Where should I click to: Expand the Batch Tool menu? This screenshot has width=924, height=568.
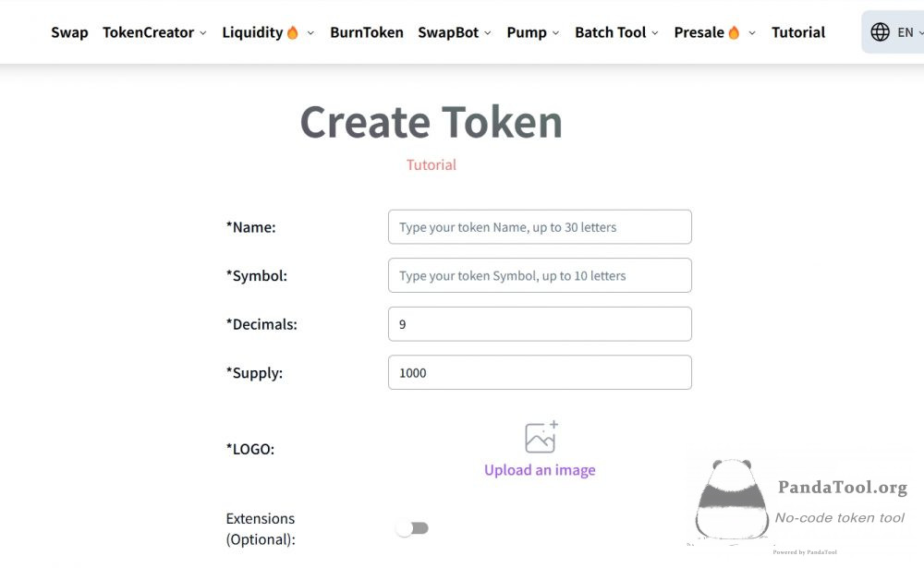pos(616,32)
